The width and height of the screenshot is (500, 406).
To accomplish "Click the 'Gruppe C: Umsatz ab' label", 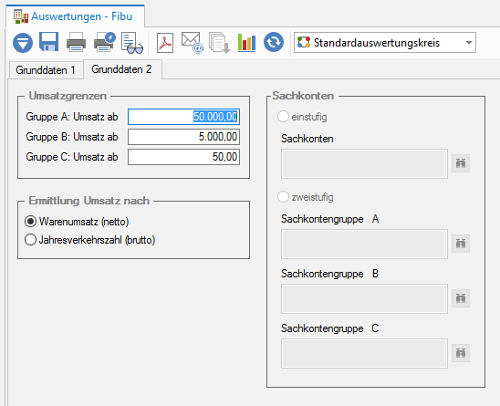I will [72, 157].
